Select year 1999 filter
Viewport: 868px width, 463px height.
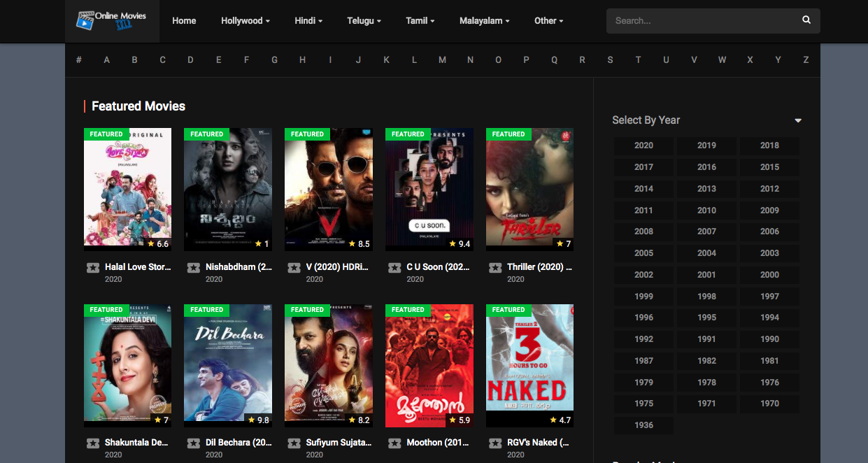tap(643, 297)
